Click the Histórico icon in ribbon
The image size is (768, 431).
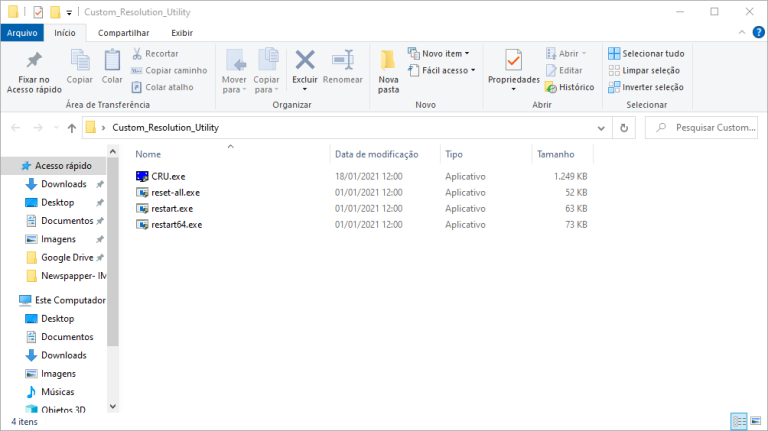tap(551, 87)
